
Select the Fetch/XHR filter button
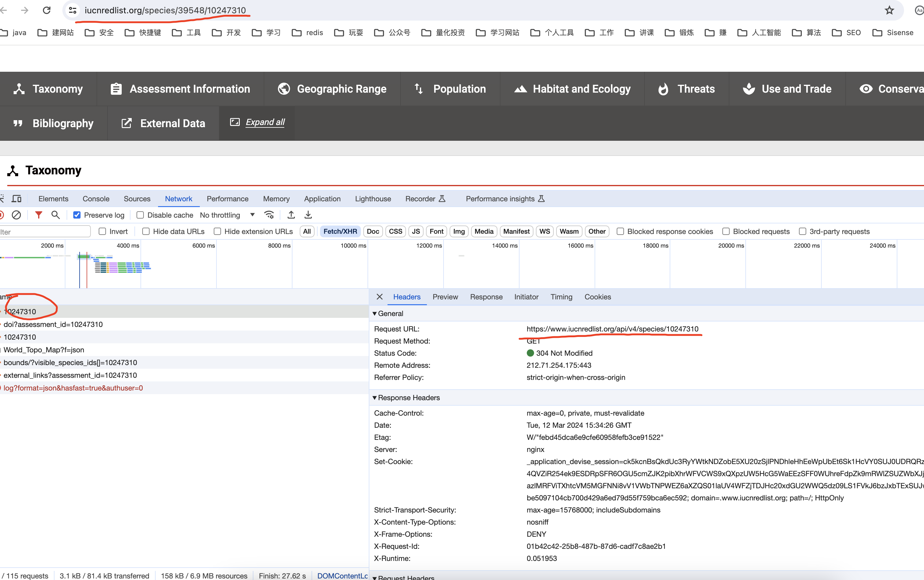[340, 231]
